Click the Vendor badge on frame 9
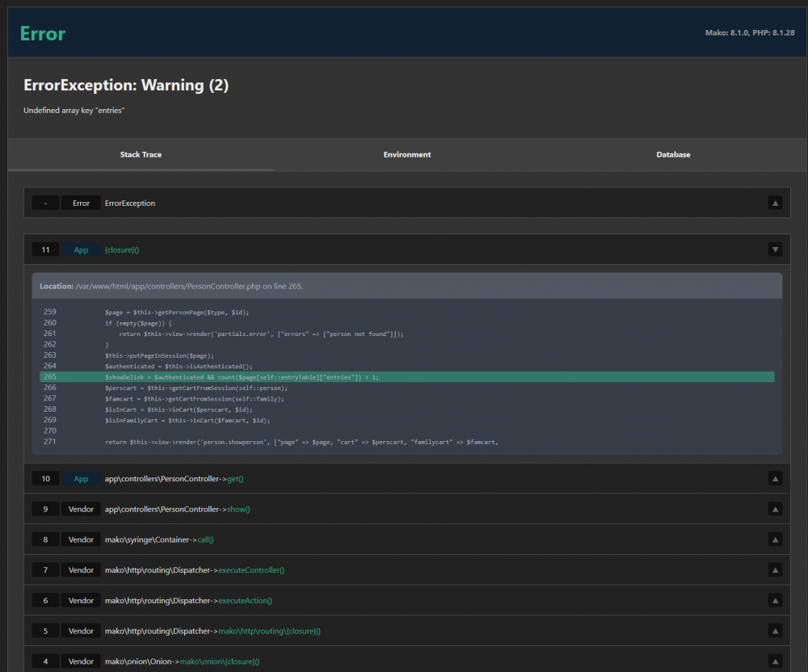808x672 pixels. point(81,509)
